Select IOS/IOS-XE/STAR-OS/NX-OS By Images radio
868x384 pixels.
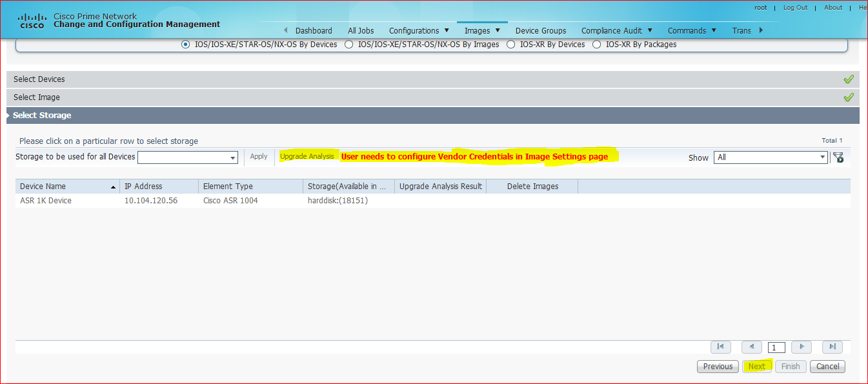[x=349, y=45]
